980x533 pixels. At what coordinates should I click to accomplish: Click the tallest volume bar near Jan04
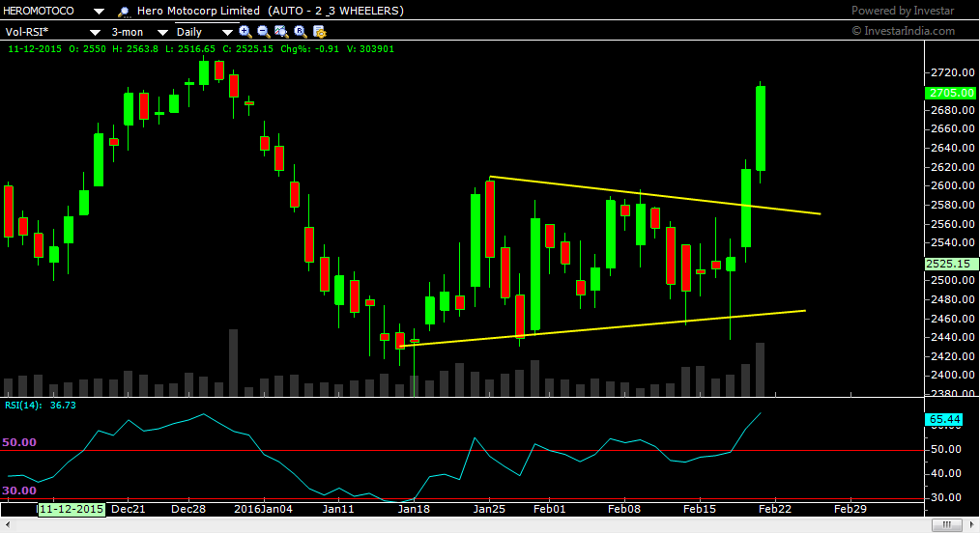[x=233, y=363]
